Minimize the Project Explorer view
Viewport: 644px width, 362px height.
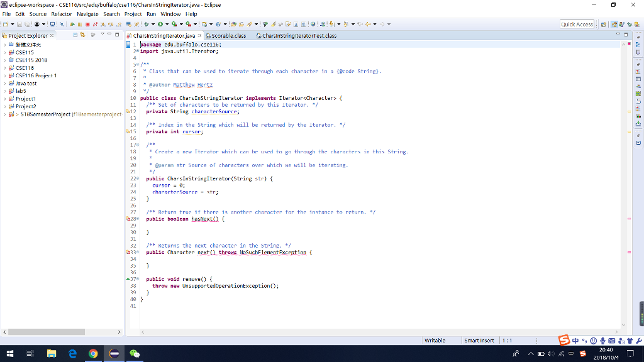click(110, 36)
